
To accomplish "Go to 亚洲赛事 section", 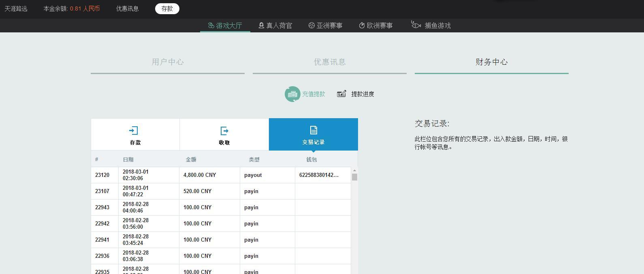I will tap(326, 25).
